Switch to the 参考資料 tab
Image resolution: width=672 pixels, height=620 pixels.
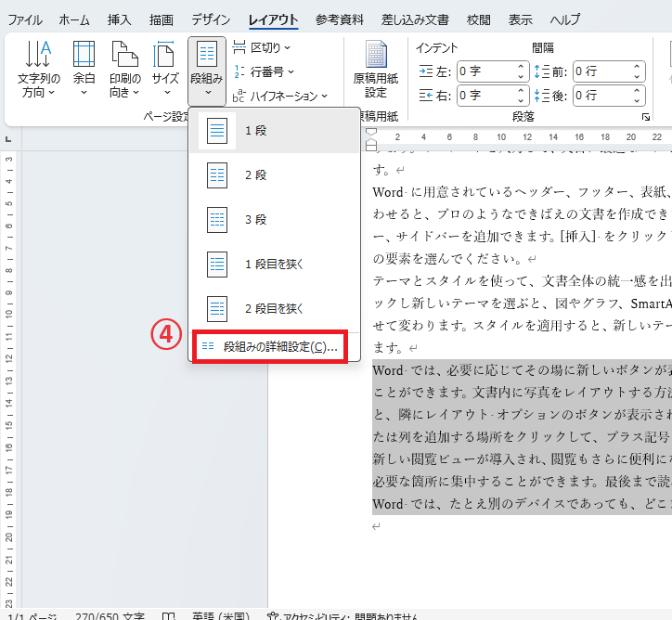coord(340,19)
